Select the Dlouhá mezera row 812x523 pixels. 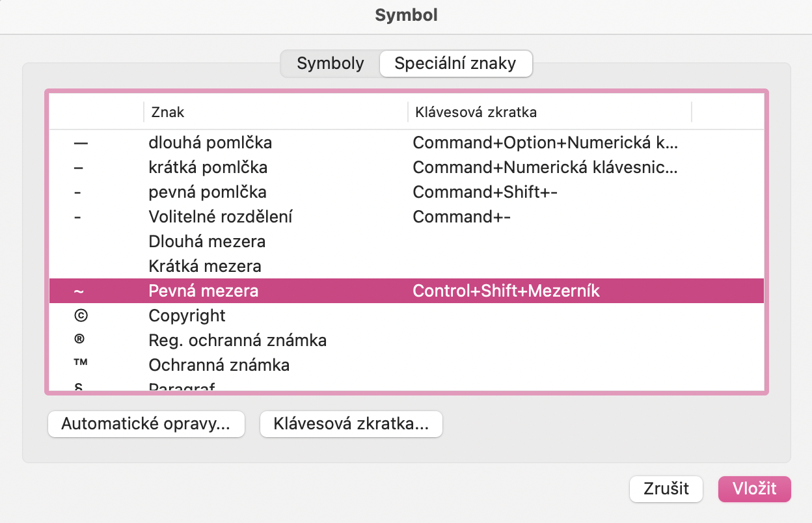tap(207, 241)
